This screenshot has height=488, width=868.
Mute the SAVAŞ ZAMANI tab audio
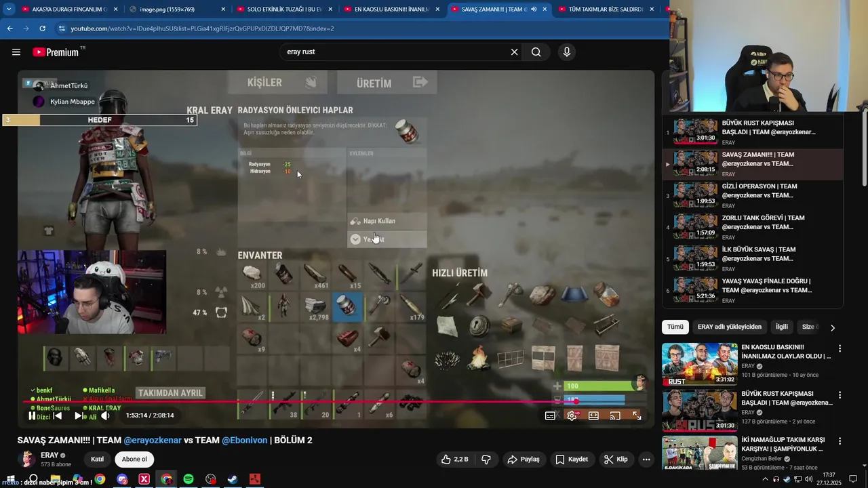click(534, 9)
